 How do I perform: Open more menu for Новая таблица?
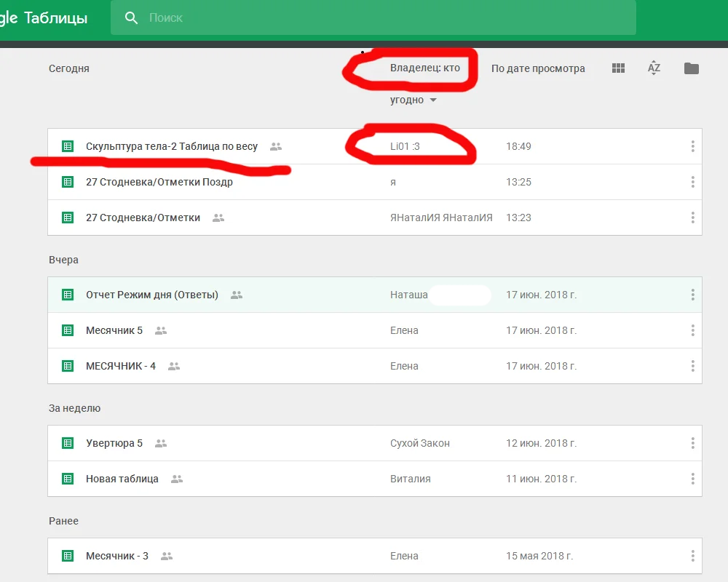[x=693, y=479]
